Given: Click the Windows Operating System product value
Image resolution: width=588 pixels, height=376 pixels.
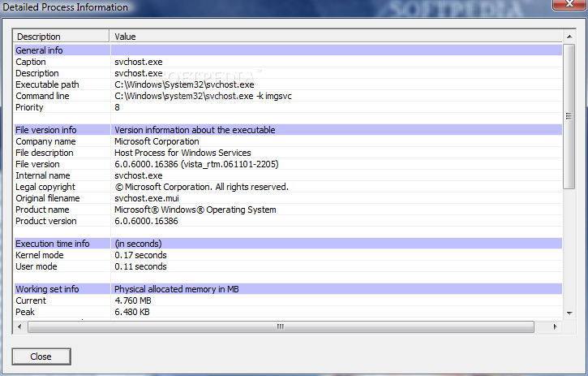Looking at the screenshot, I should [x=195, y=210].
